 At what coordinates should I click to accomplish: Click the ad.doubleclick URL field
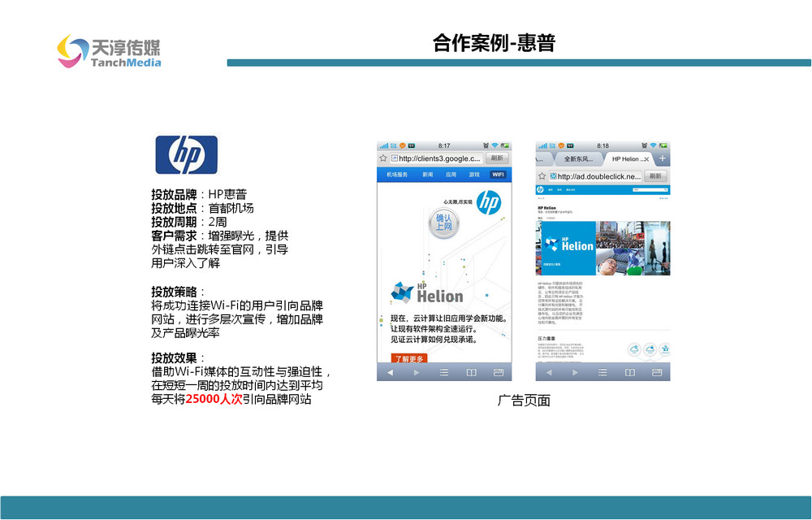click(x=595, y=176)
